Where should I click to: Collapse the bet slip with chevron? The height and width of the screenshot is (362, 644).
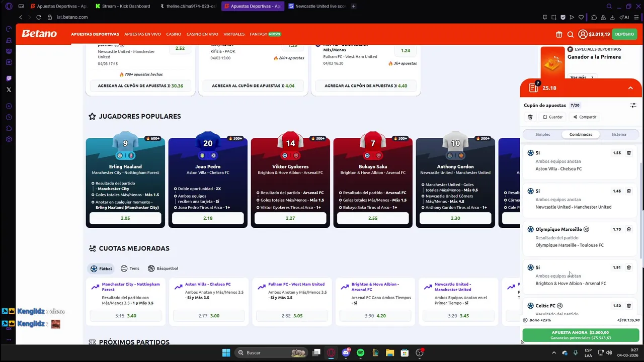tap(630, 88)
